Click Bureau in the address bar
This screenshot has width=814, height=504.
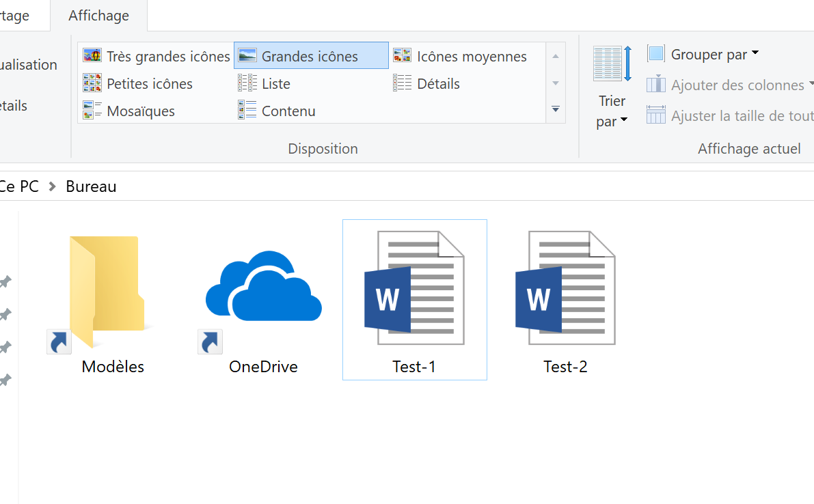point(91,186)
